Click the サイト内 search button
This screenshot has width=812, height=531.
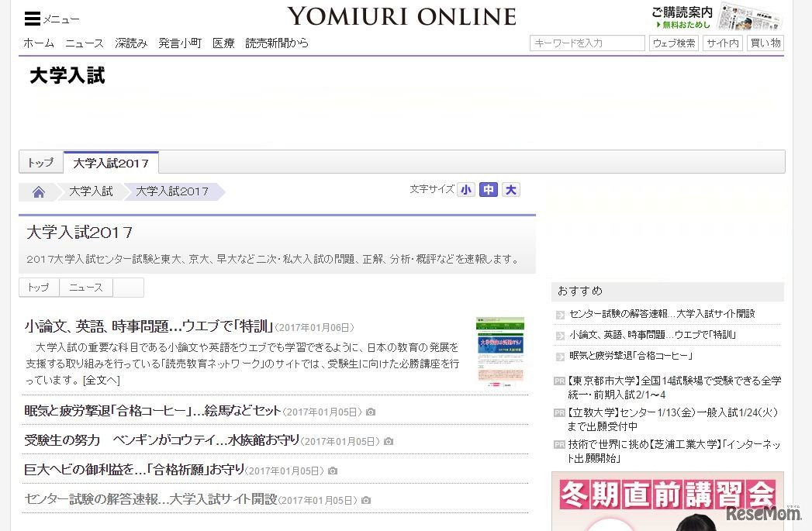722,43
